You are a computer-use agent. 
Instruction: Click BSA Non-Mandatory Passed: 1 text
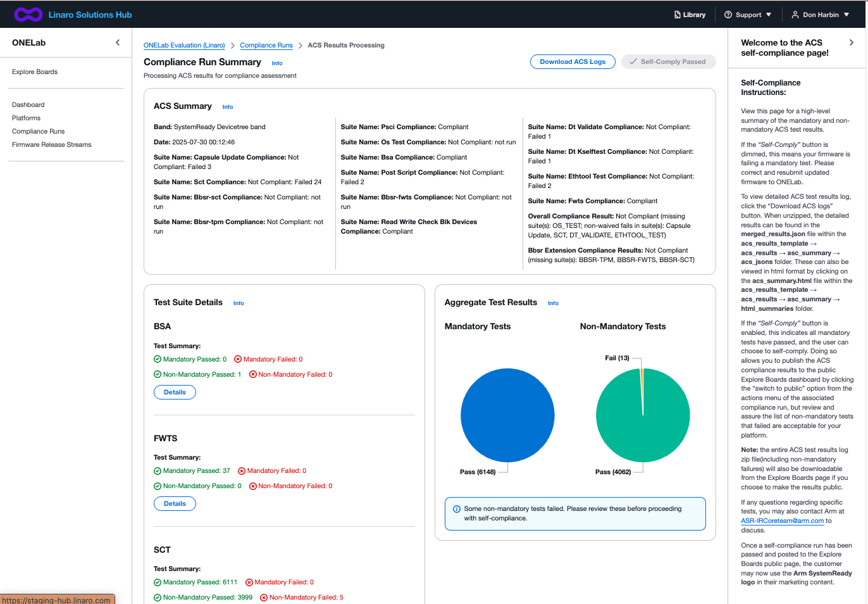pyautogui.click(x=202, y=374)
